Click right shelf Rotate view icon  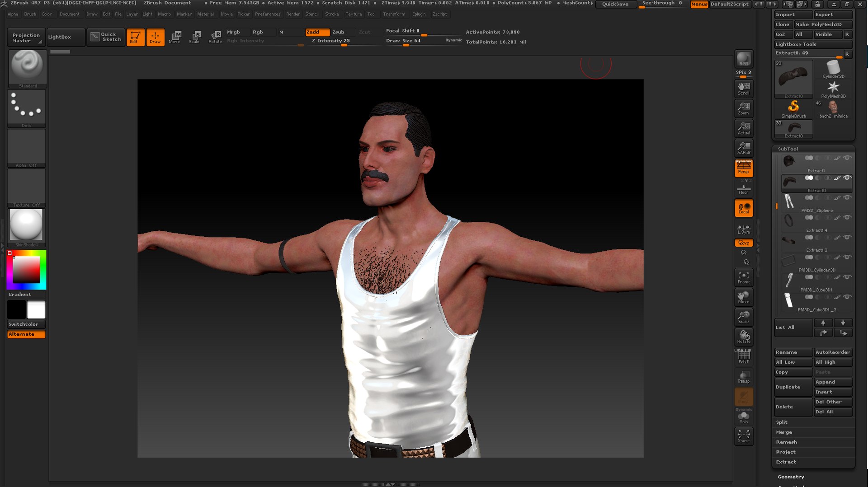coord(744,337)
